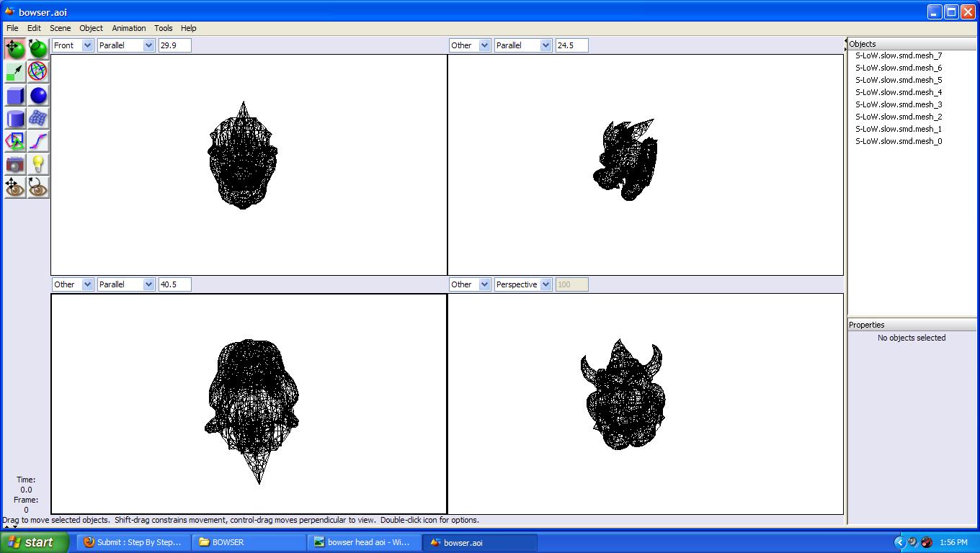980x553 pixels.
Task: Select the Create Curve tool
Action: click(38, 141)
